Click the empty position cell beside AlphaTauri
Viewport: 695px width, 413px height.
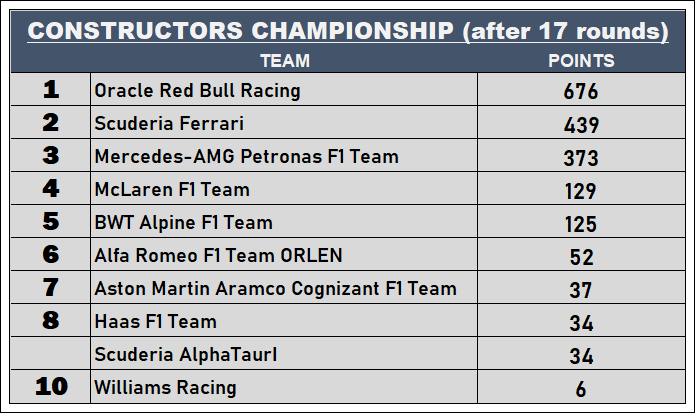pos(51,355)
